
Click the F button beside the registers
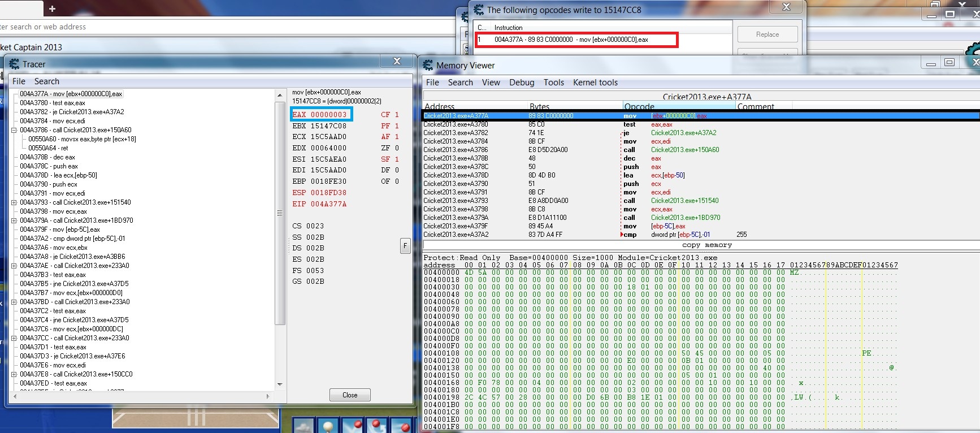click(x=405, y=246)
